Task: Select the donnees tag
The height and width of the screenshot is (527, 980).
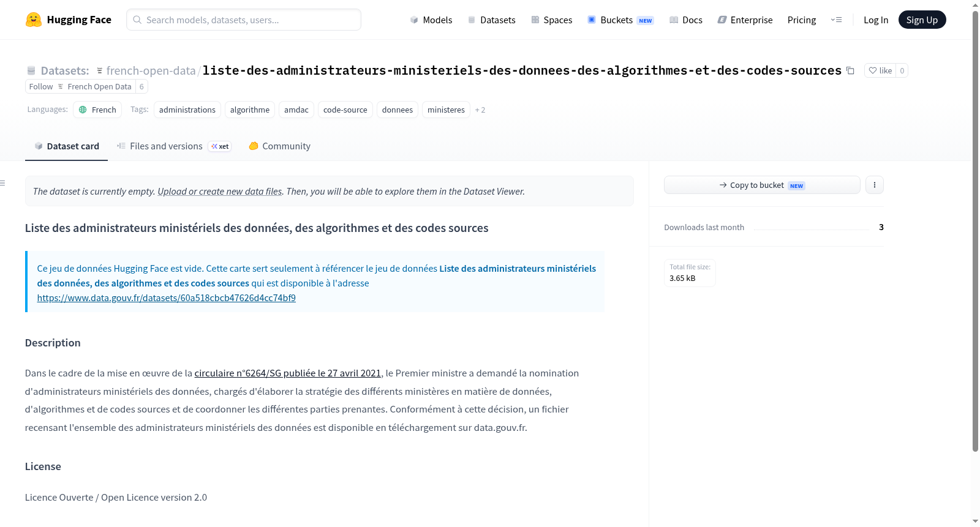Action: [398, 110]
